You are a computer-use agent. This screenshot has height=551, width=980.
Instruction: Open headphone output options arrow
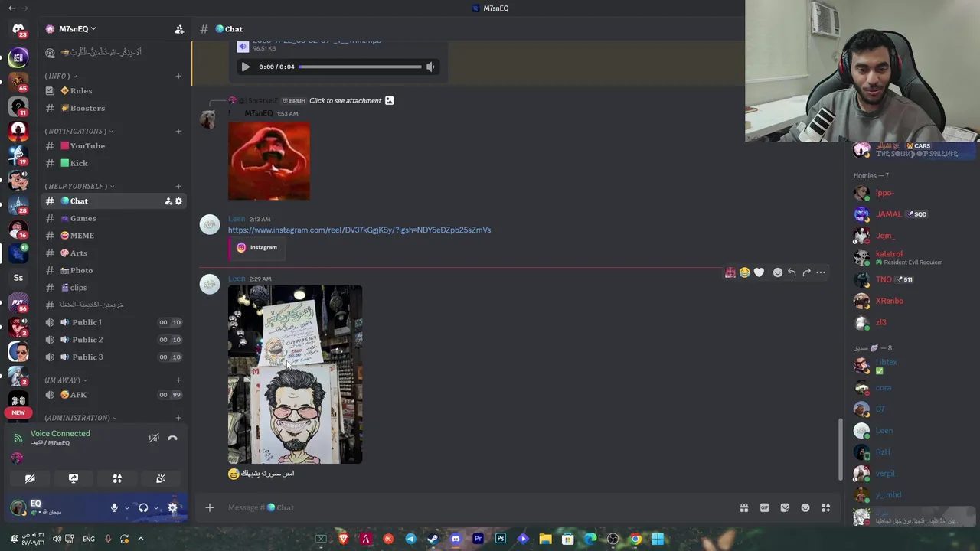tap(156, 507)
